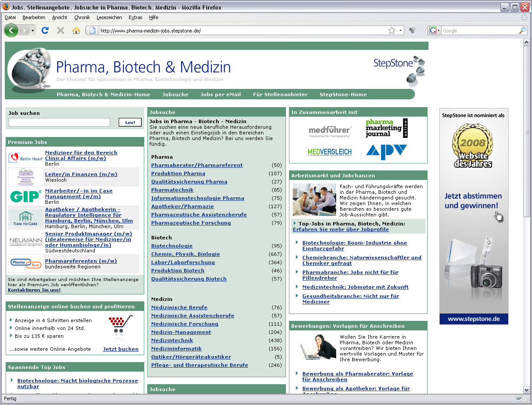Viewport: 532px width, 405px height.
Task: Click the woman with laptop photo
Action: pyautogui.click(x=319, y=348)
